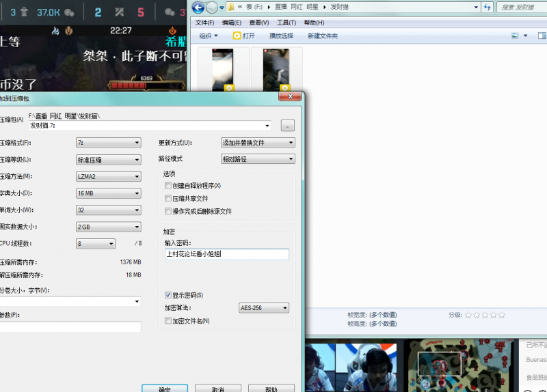Click the 新建文件夹 button
Viewport: 547px width, 392px height.
323,36
